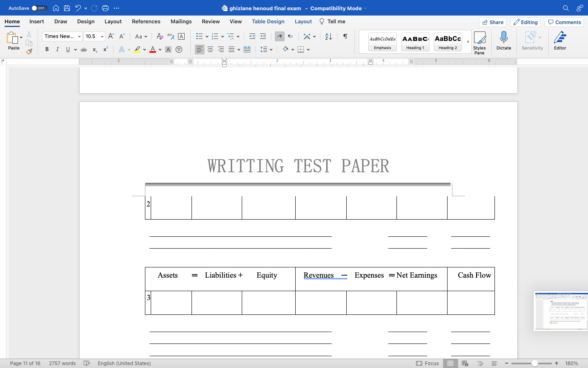Toggle left text alignment
Screen dimensions: 588x368
[x=199, y=49]
